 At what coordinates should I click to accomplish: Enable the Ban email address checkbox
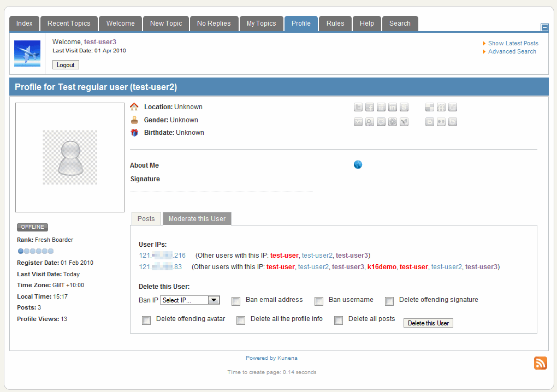(x=236, y=301)
